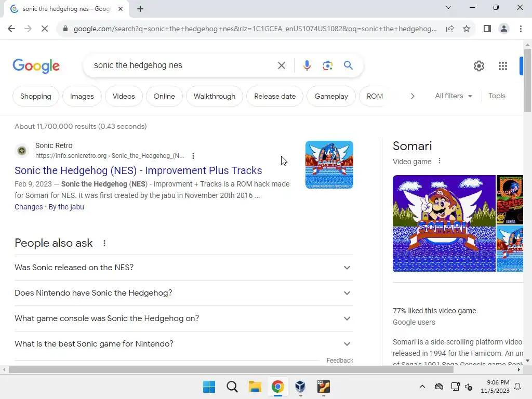Open Sonic the Hedgehog (NES) Improvement result

pos(138,170)
